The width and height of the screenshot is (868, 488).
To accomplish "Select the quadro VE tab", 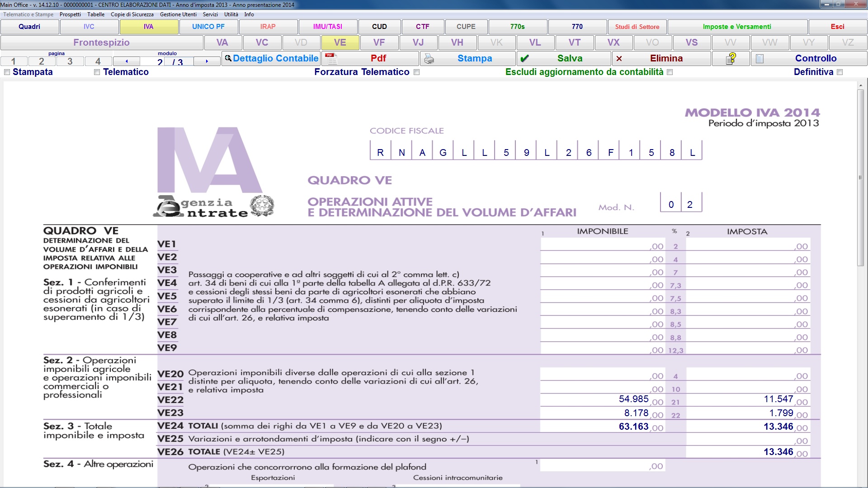I will [x=340, y=42].
